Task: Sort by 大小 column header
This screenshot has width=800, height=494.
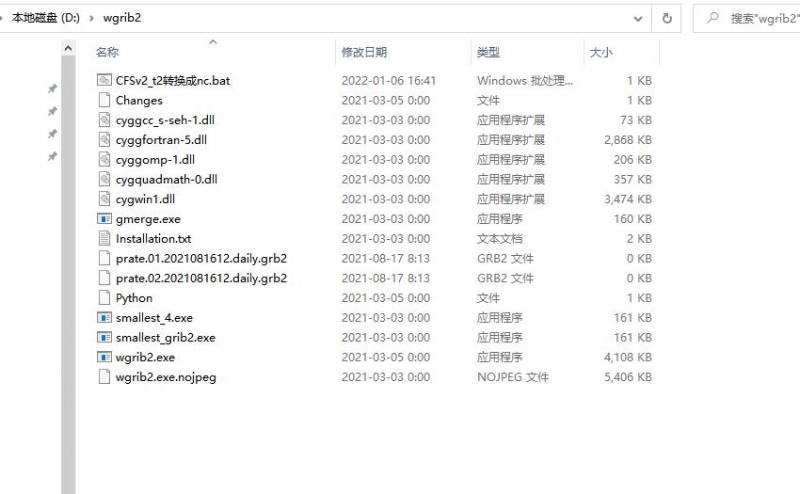Action: coord(601,52)
